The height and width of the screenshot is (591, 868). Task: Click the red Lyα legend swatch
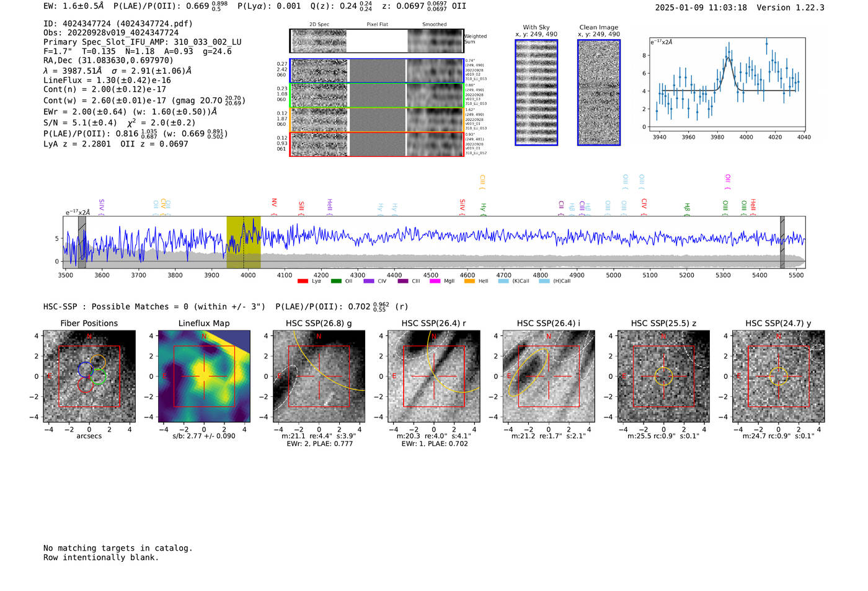(303, 281)
